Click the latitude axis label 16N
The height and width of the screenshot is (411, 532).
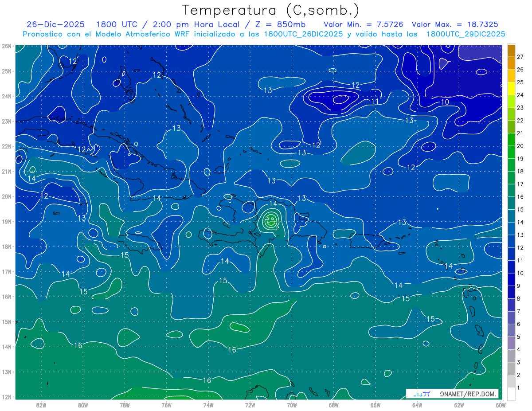pos(7,297)
